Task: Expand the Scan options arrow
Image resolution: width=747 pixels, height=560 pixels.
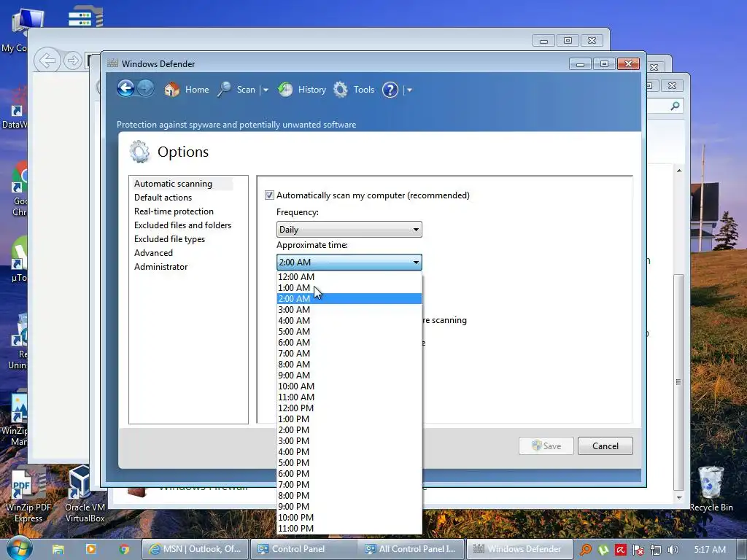Action: (266, 90)
